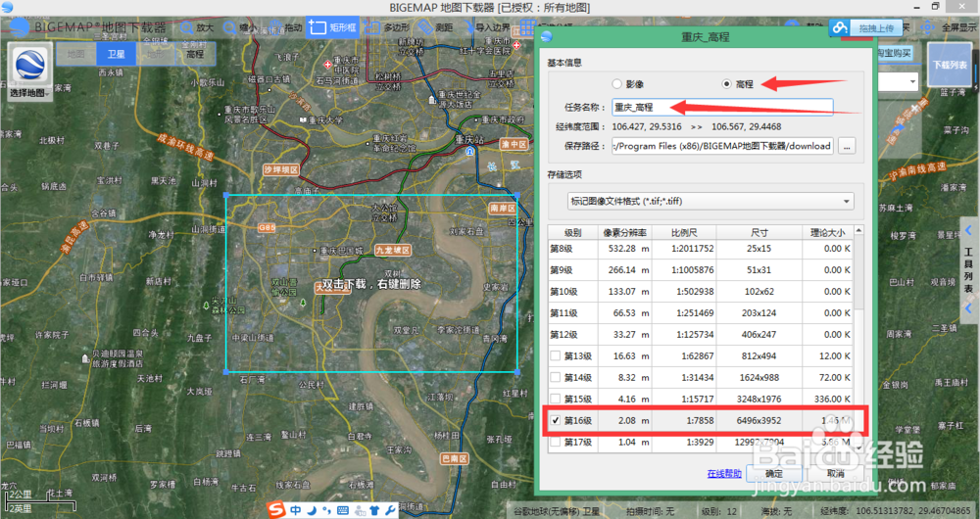980x519 pixels.
Task: Click the 保存路径 path field
Action: (722, 146)
